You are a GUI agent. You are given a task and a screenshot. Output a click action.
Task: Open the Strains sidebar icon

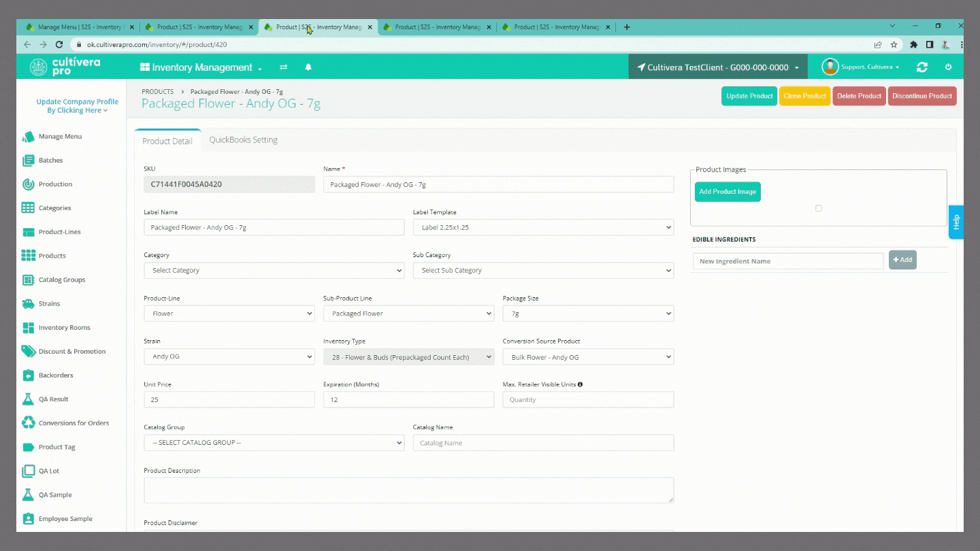[28, 303]
